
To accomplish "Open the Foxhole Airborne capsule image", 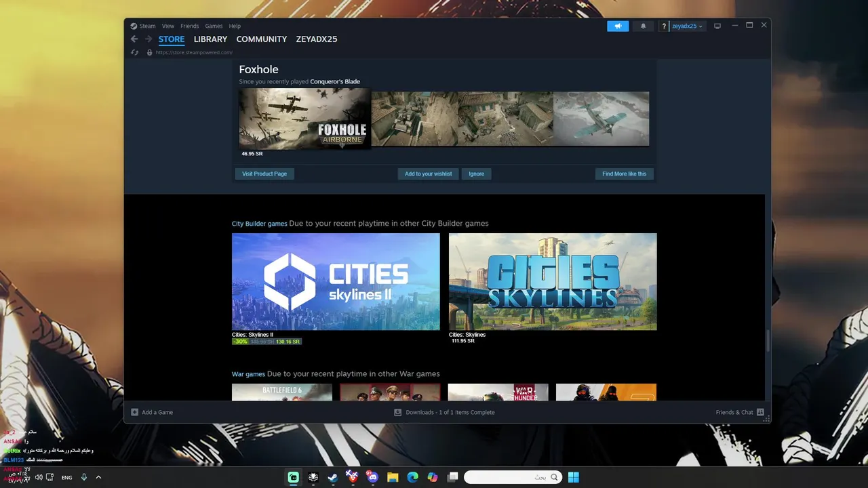I will click(x=304, y=120).
